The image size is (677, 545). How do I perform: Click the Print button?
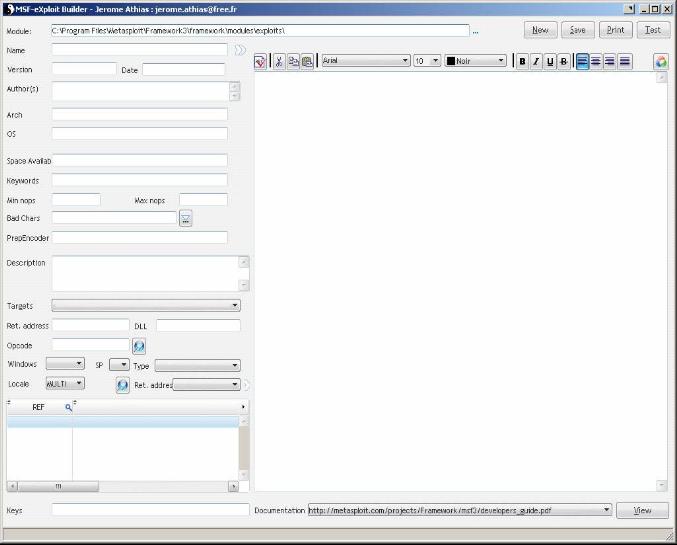pos(616,30)
